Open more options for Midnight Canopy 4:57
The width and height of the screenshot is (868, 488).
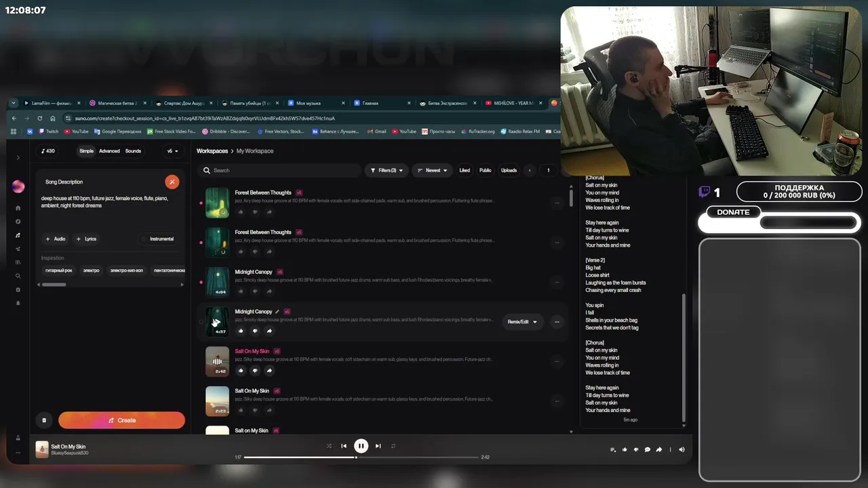pyautogui.click(x=557, y=322)
